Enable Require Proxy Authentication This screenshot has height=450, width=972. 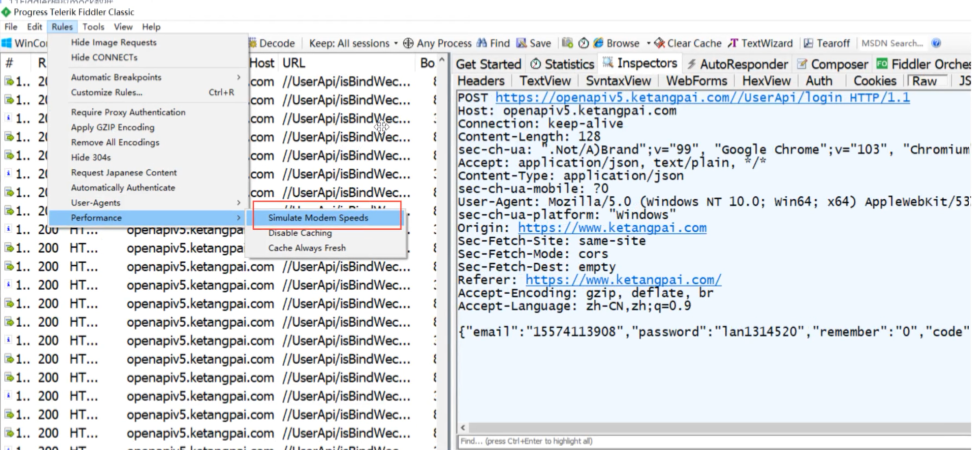click(128, 112)
